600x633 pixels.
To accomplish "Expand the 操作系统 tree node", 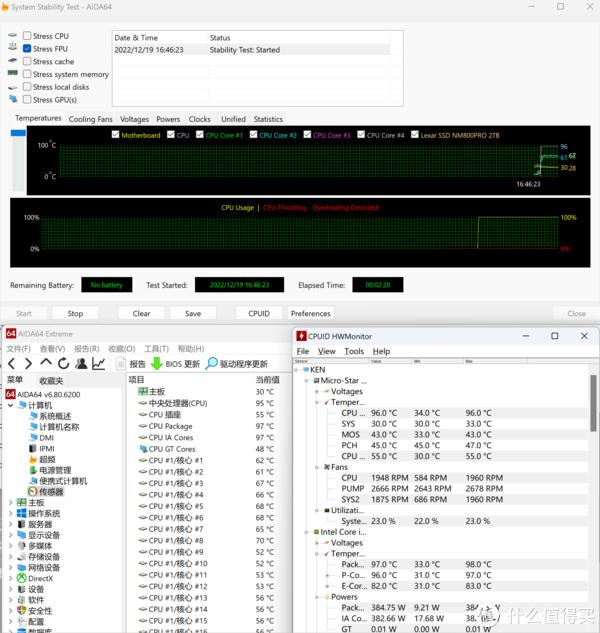I will coord(11,514).
